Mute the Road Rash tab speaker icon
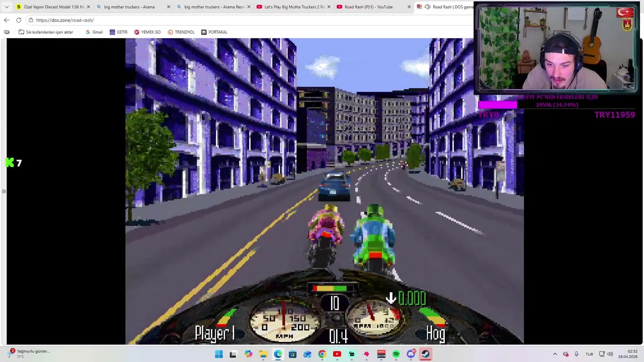Viewport: 644px width, 362px height. click(x=427, y=7)
